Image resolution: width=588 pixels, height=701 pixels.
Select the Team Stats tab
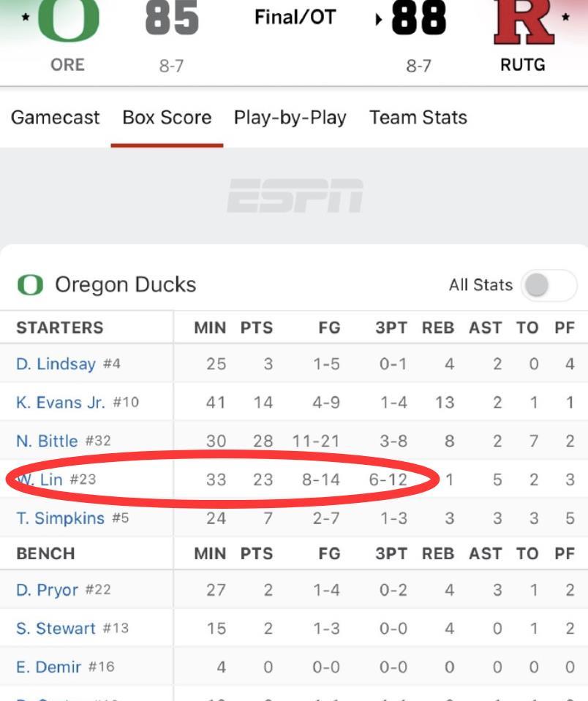(418, 118)
